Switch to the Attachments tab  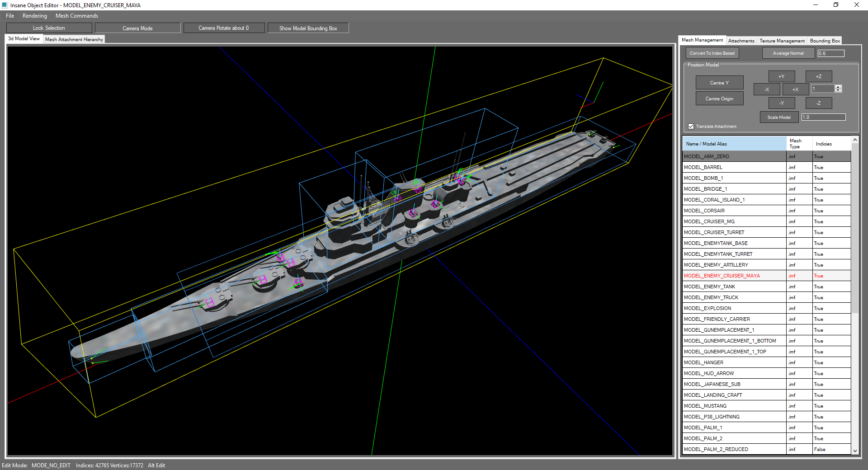[x=741, y=41]
